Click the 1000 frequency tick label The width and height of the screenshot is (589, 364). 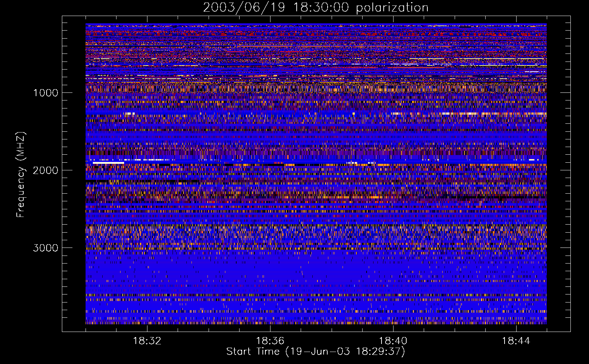(x=46, y=93)
